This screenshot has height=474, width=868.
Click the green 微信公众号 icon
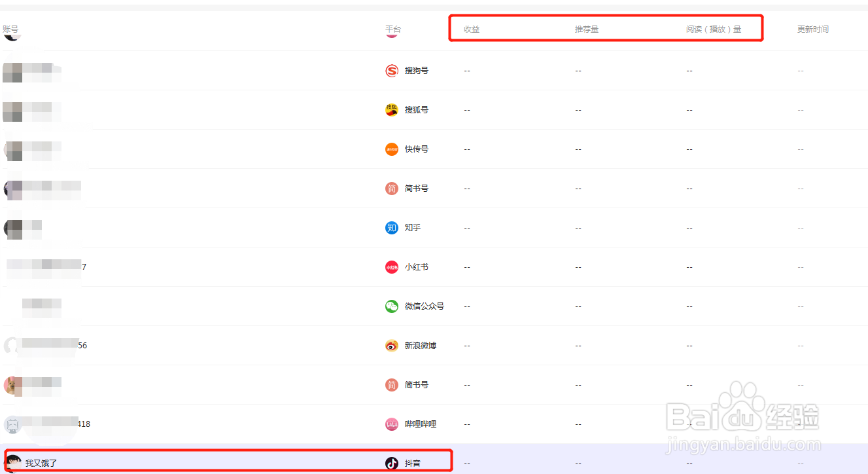point(391,306)
